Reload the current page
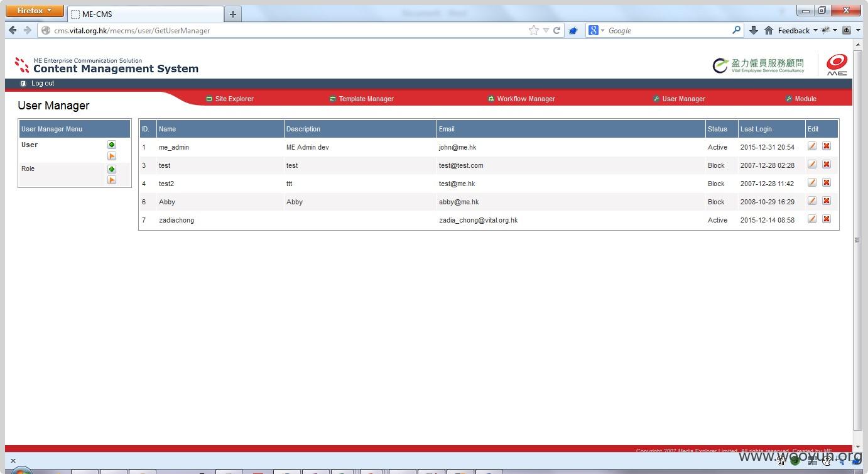 coord(556,30)
